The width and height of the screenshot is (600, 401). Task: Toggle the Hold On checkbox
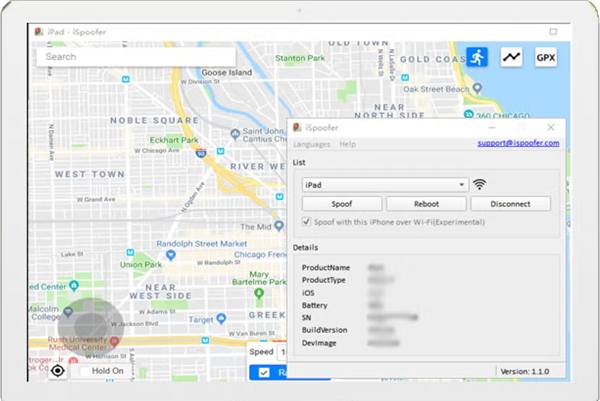pyautogui.click(x=84, y=371)
